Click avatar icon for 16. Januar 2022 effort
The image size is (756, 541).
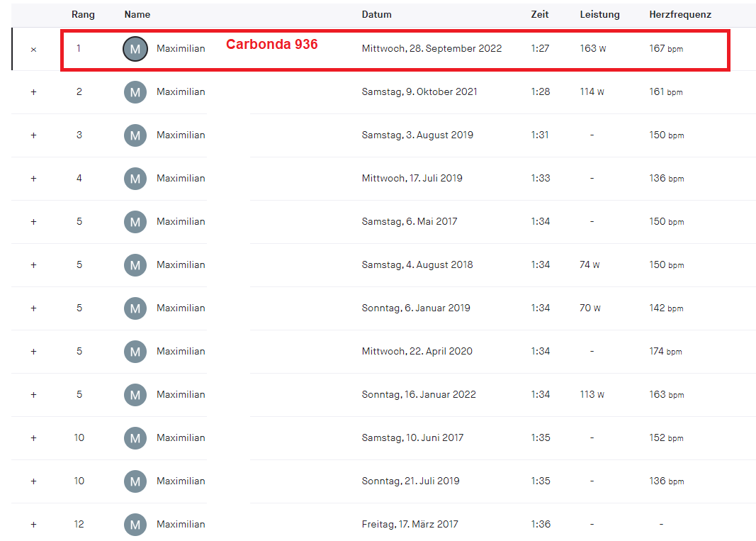click(135, 395)
